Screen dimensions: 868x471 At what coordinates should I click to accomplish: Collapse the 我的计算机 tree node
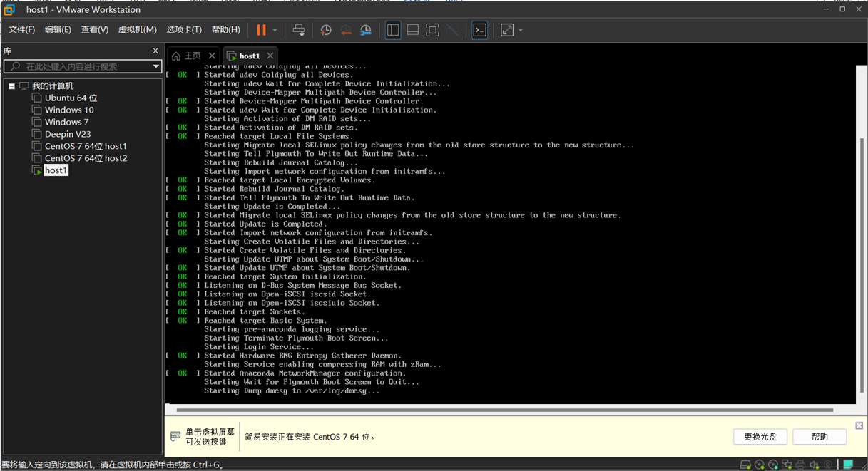pyautogui.click(x=12, y=86)
